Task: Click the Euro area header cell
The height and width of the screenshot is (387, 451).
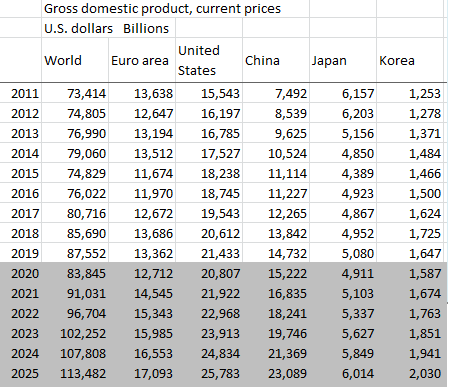Action: (142, 60)
